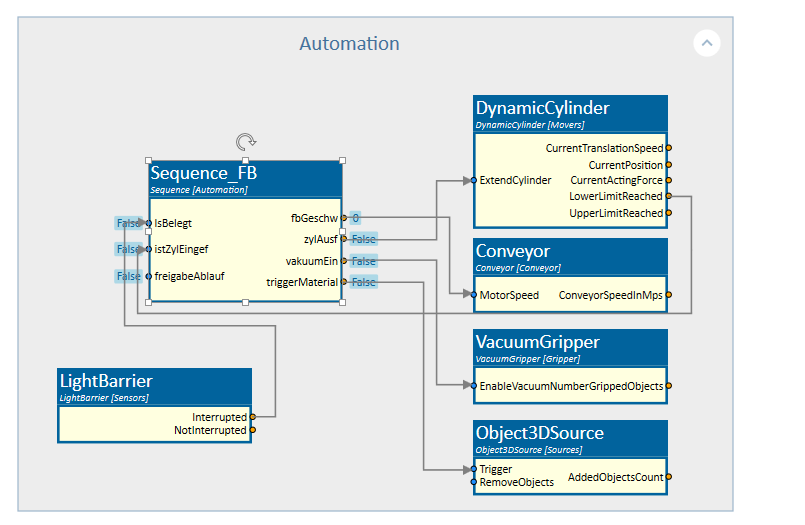Viewport: 805px width, 525px height.
Task: Click the DynamicCylinder [Movers] subtitle
Action: pos(530,125)
